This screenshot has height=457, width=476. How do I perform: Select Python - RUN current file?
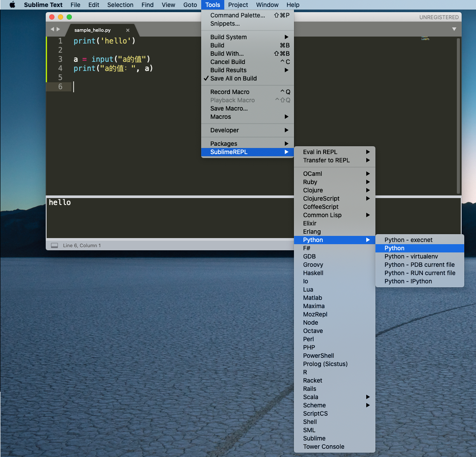click(x=420, y=273)
